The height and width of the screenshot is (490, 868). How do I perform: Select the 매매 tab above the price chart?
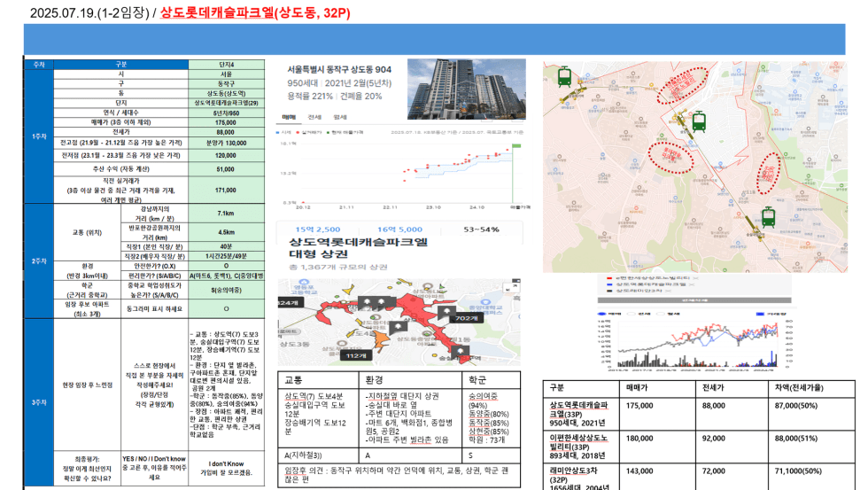289,117
